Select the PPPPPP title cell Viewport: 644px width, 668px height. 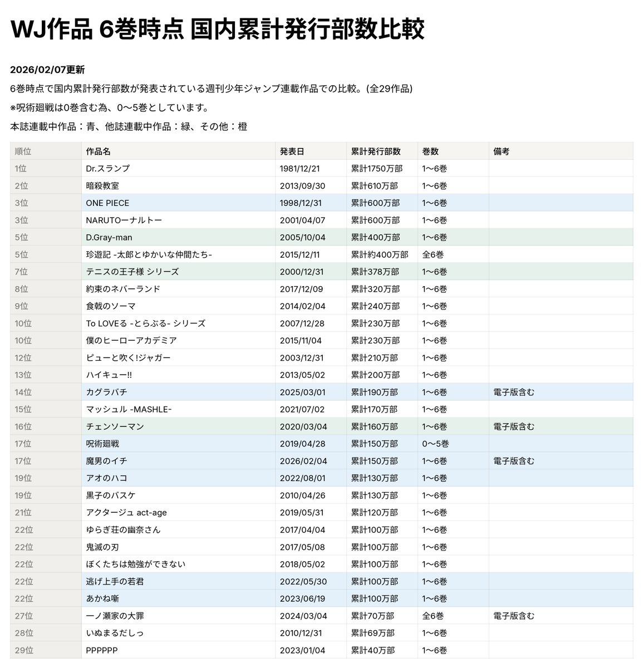(178, 650)
